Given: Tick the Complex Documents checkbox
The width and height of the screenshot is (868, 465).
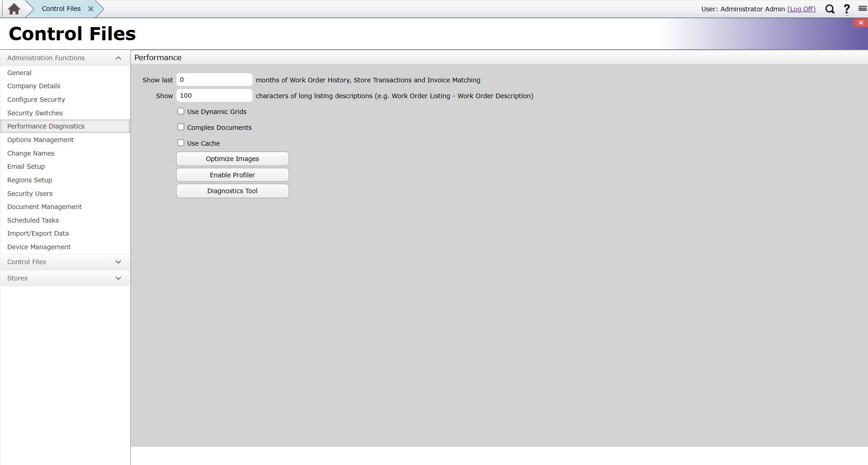Looking at the screenshot, I should pyautogui.click(x=181, y=127).
